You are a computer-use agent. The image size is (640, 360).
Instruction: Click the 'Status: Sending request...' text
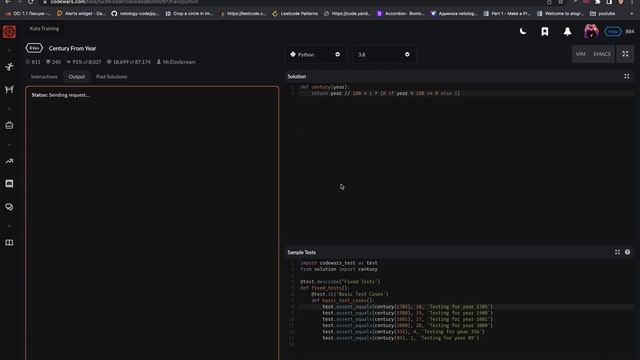click(x=60, y=95)
